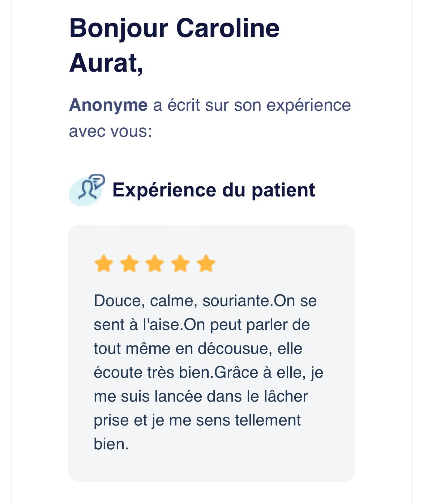Click the review line "prise et je me sens tellement"

pyautogui.click(x=197, y=420)
